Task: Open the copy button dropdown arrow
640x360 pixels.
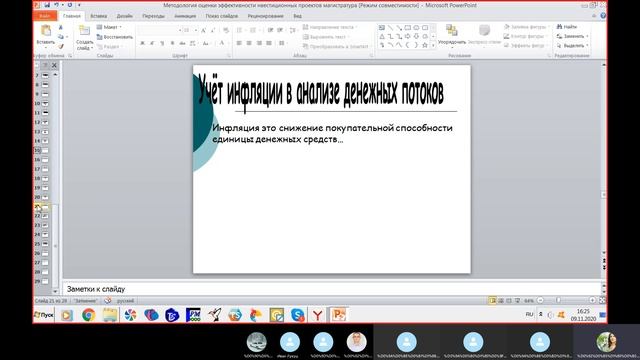Action: coord(66,37)
